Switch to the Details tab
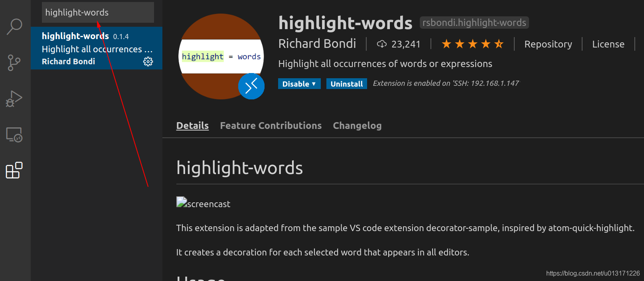Screen dimensions: 644x281 pos(192,126)
